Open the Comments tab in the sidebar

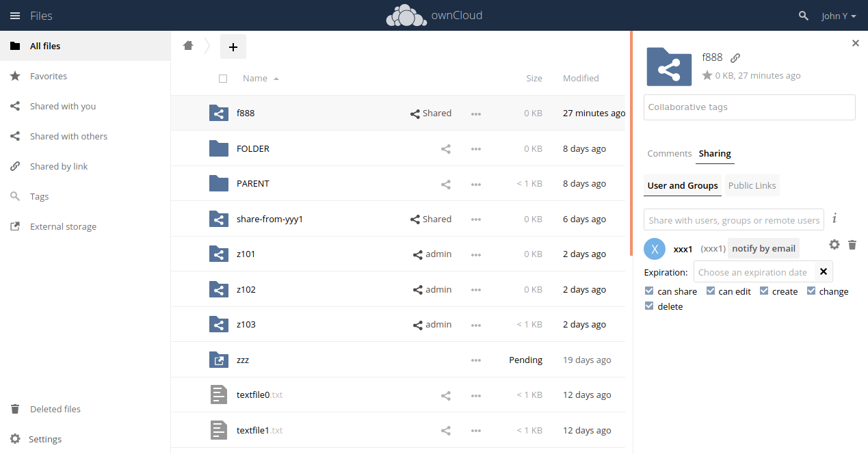pos(669,153)
